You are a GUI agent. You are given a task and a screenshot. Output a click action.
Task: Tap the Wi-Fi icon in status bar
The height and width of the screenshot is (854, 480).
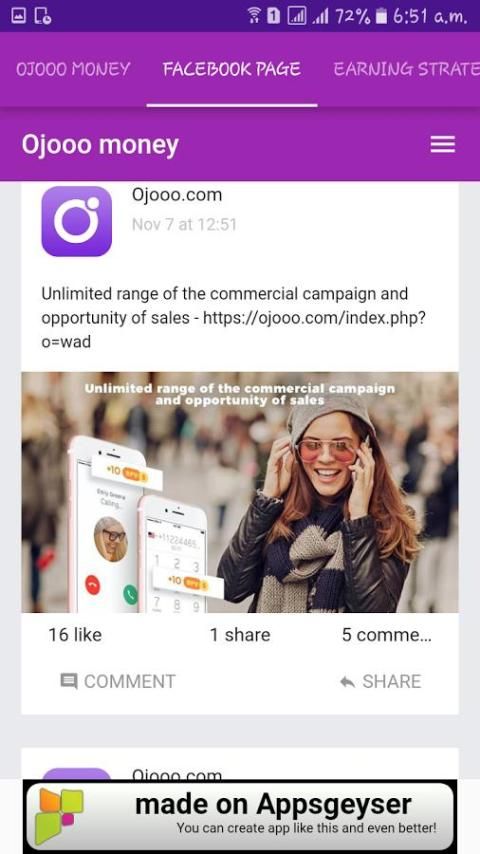(254, 16)
